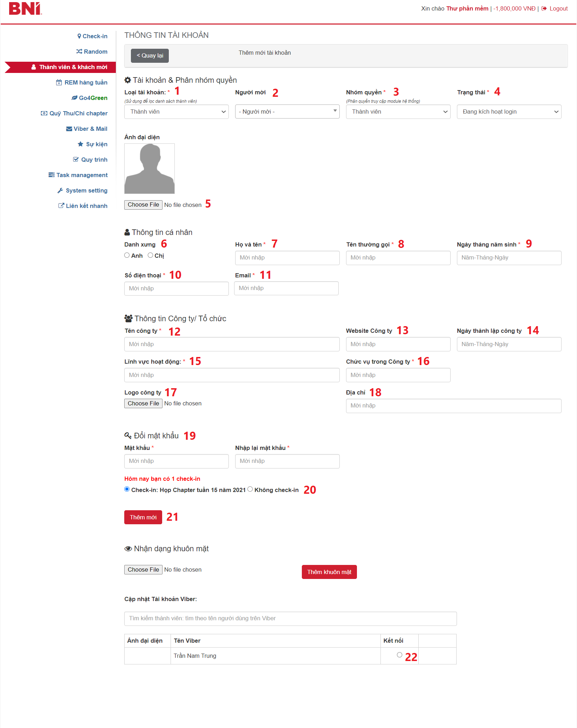
Task: Open the Loại tài khoản dropdown
Action: [x=176, y=112]
